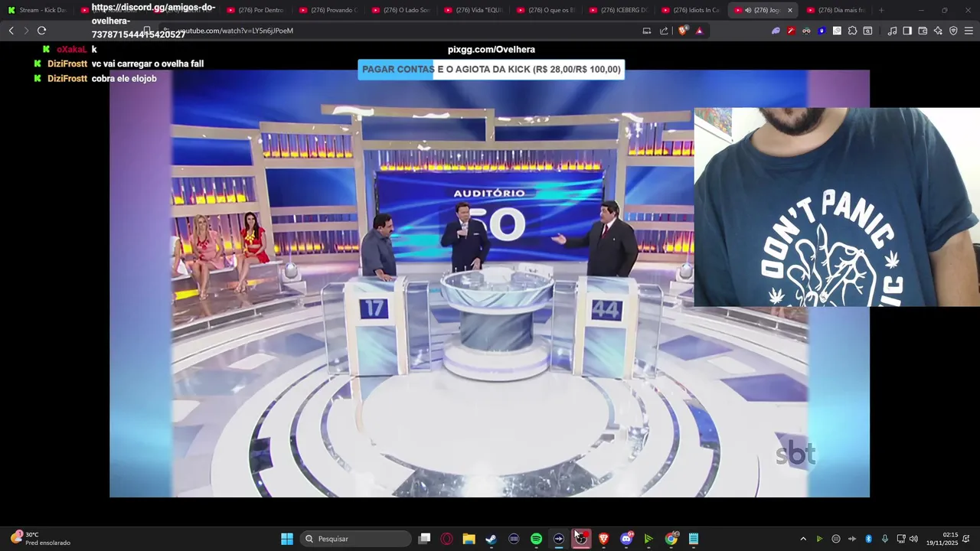Open the Brave Shields lion icon
This screenshot has height=551, width=980.
tap(683, 31)
